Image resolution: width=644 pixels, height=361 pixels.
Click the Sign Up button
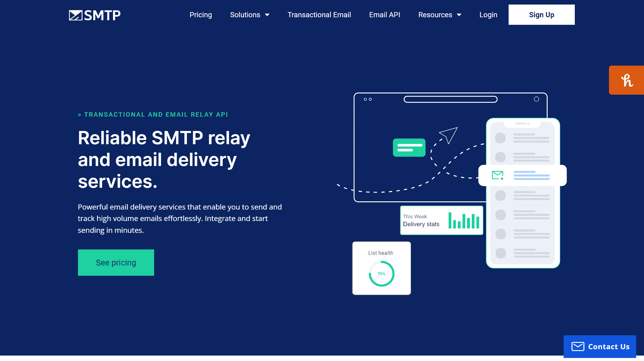(541, 15)
